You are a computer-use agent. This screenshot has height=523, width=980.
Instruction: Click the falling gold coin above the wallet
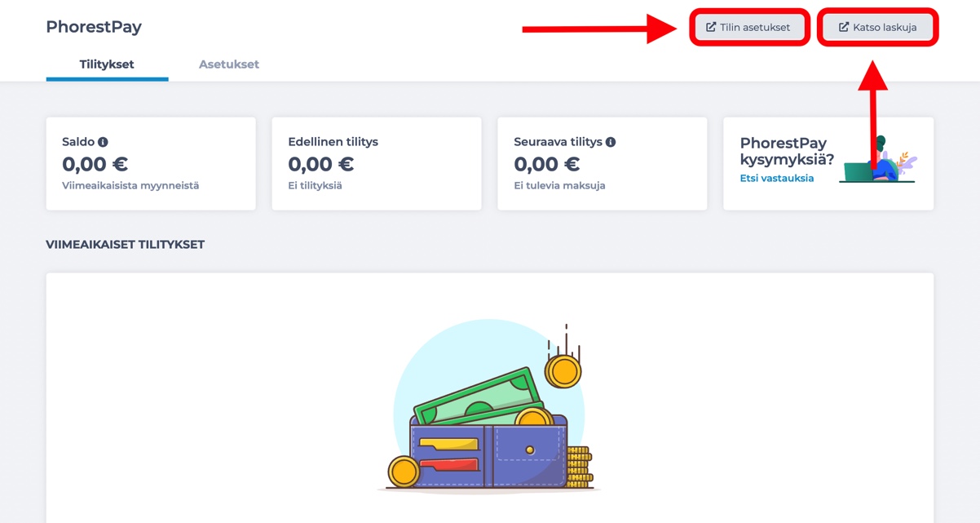point(563,370)
